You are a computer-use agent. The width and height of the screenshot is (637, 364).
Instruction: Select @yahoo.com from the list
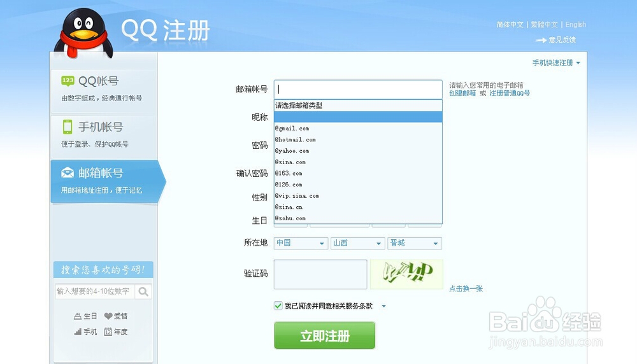358,151
